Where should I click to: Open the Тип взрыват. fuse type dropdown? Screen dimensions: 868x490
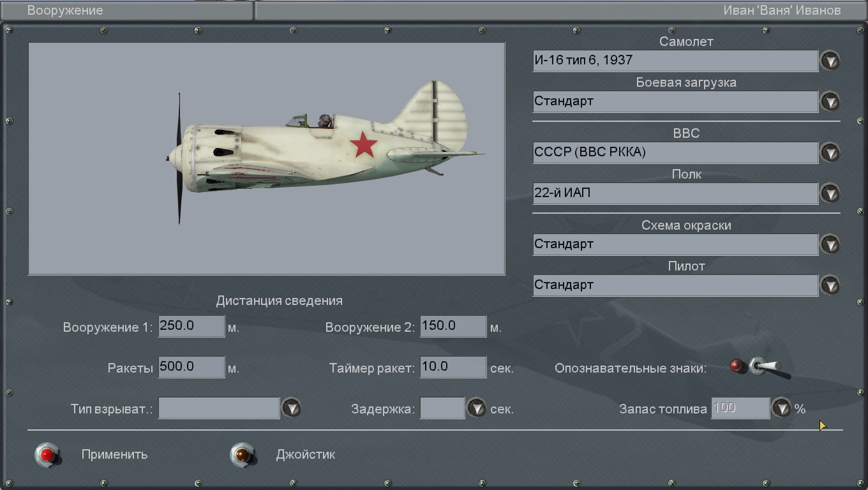pos(291,408)
